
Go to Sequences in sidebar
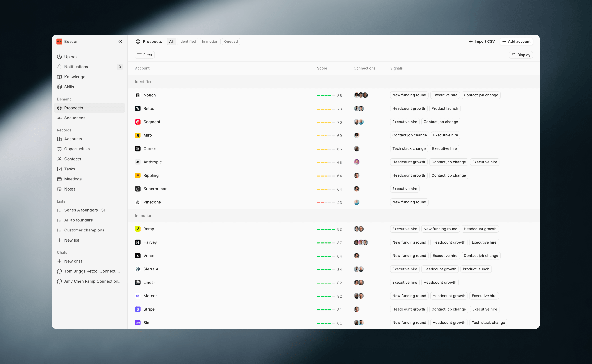75,118
